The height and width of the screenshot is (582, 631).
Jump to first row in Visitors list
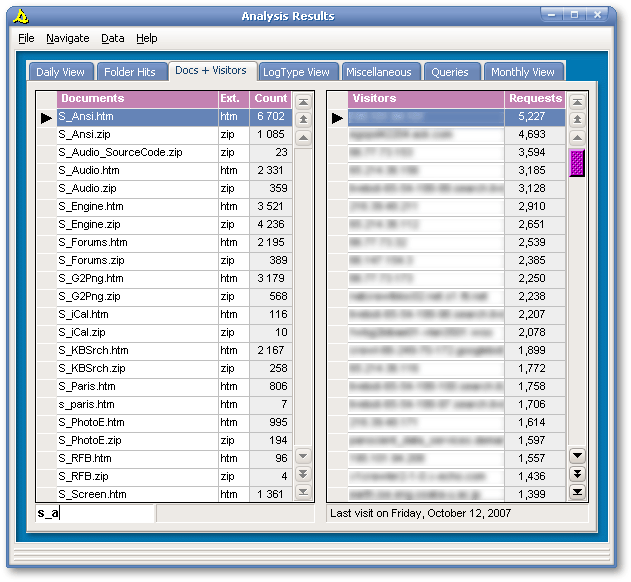[x=577, y=101]
